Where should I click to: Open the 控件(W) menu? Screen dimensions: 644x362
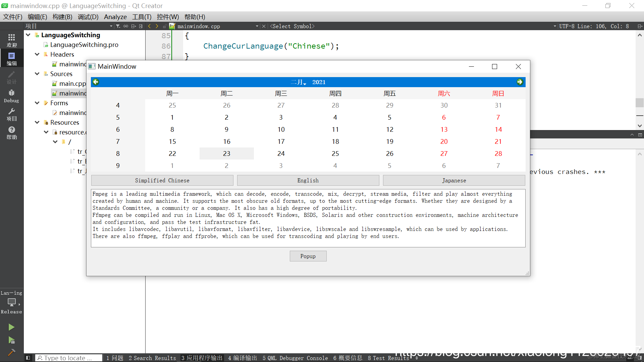tap(168, 17)
